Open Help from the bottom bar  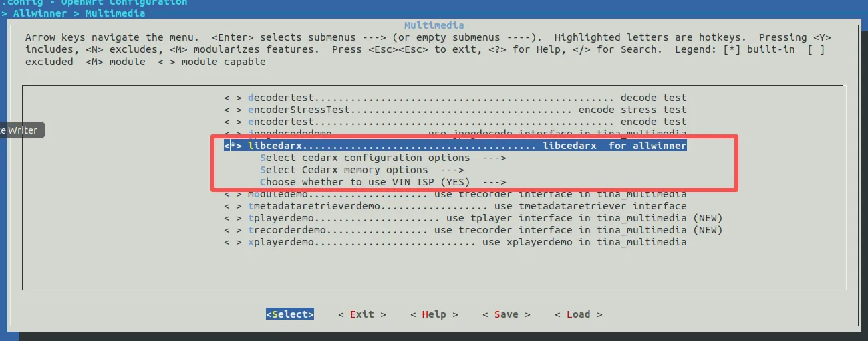click(434, 314)
